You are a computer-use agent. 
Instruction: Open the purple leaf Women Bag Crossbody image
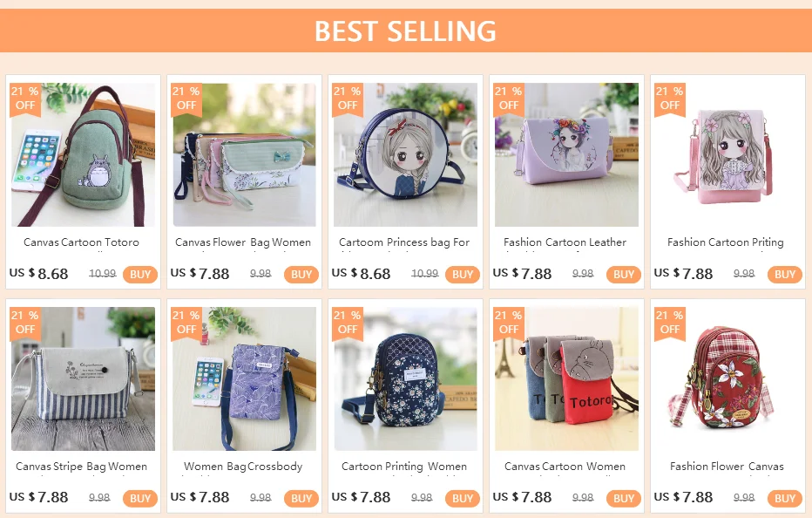(245, 378)
